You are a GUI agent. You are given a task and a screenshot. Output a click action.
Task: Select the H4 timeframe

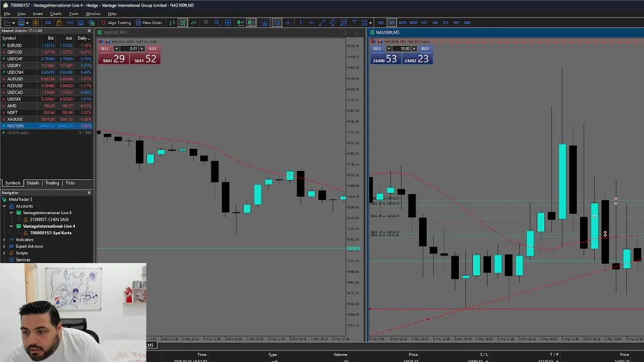tap(435, 23)
